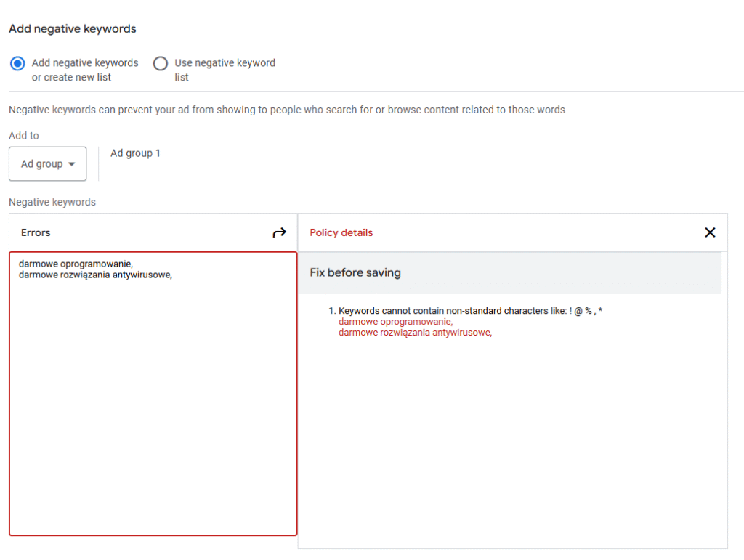Click the 'Add negative keywords' page heading
This screenshot has width=744, height=560.
pos(73,29)
